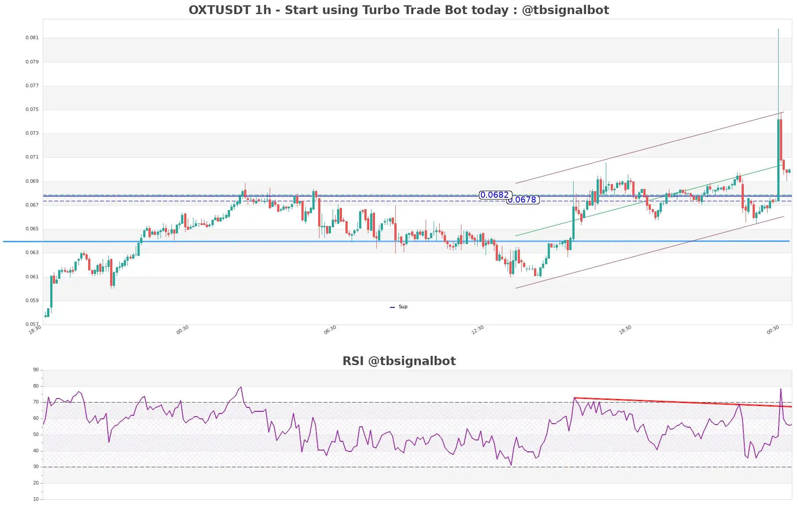Click the 0.067 price axis label

(32, 205)
